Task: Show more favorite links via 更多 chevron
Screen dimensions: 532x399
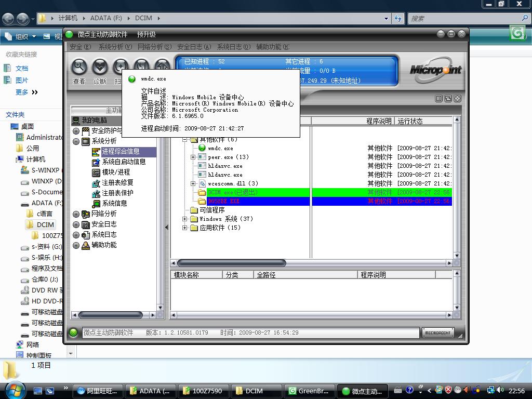Action: 35,92
